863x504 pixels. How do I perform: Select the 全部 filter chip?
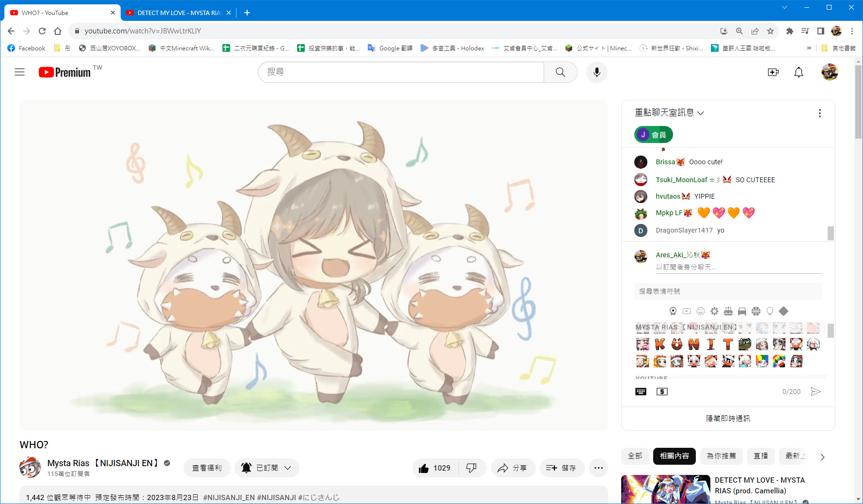pyautogui.click(x=635, y=456)
